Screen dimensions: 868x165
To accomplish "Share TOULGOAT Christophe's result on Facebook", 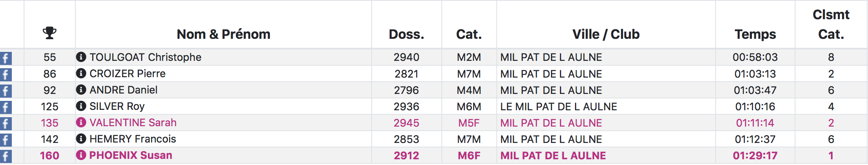I will click(6, 58).
